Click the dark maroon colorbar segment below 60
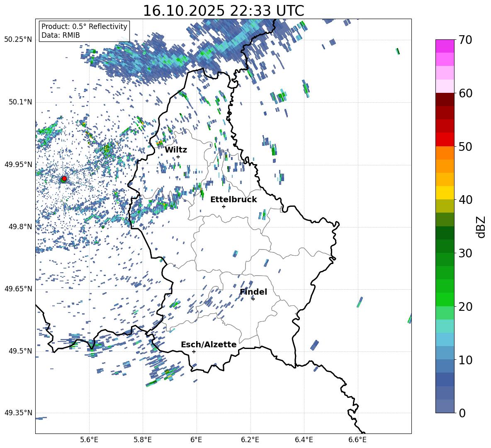Viewport: 491px width, 448px height. pos(445,99)
